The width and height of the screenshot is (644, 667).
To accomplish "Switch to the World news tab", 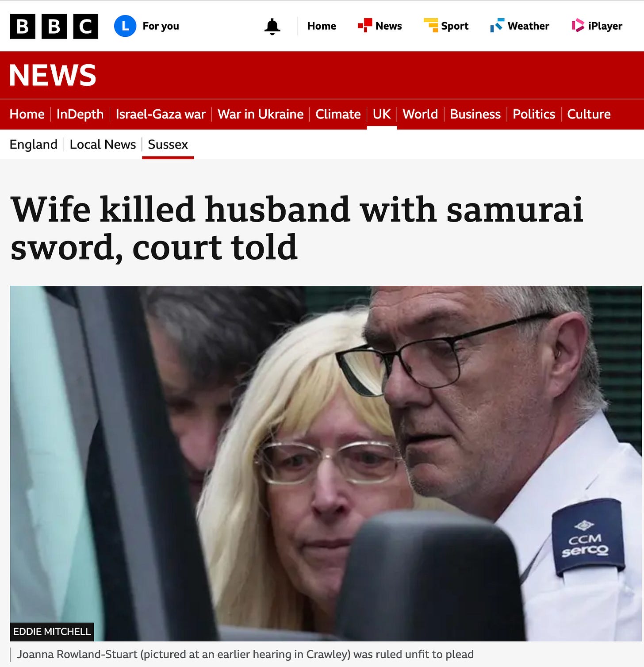I will pyautogui.click(x=420, y=114).
